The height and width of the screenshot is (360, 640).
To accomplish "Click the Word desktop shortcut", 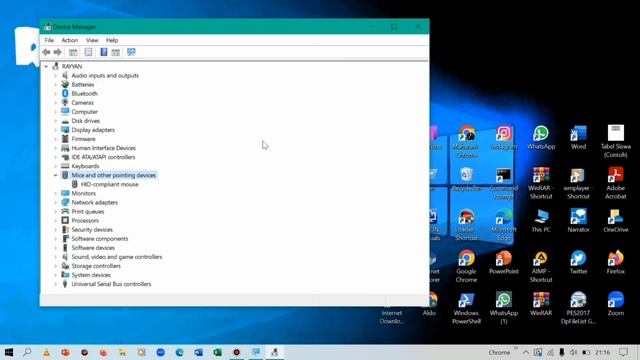I will [578, 138].
